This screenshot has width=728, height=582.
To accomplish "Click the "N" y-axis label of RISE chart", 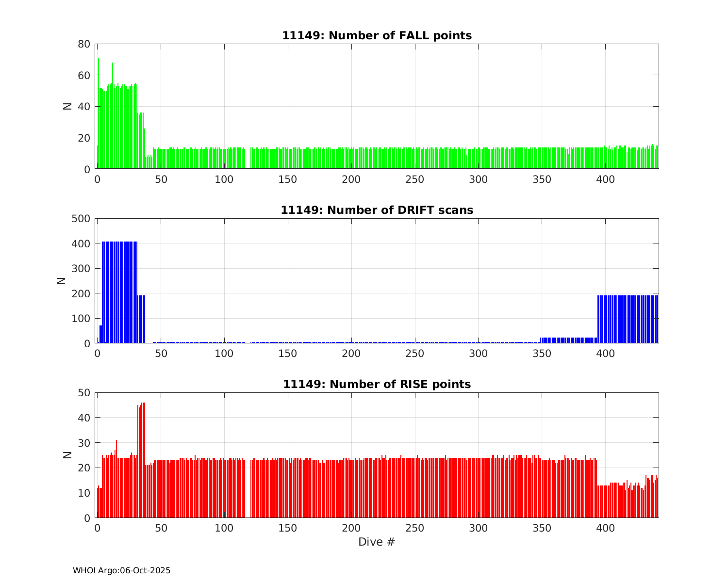I will 67,455.
